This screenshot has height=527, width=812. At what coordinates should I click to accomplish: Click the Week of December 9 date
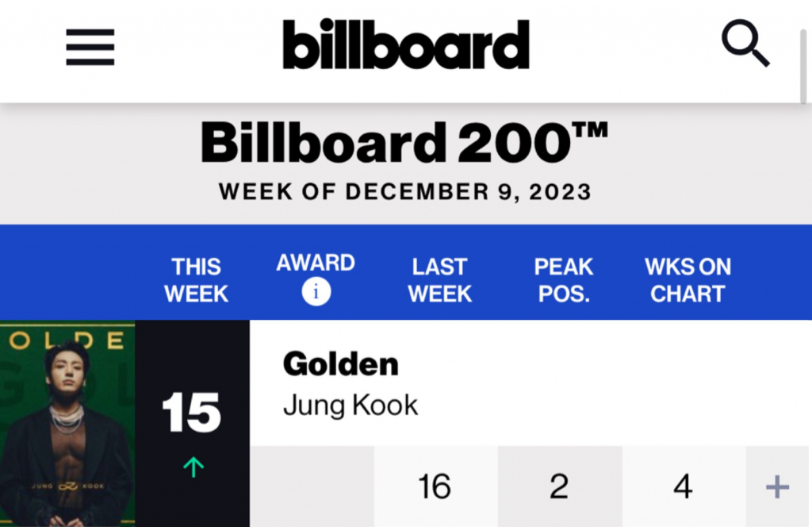(405, 192)
